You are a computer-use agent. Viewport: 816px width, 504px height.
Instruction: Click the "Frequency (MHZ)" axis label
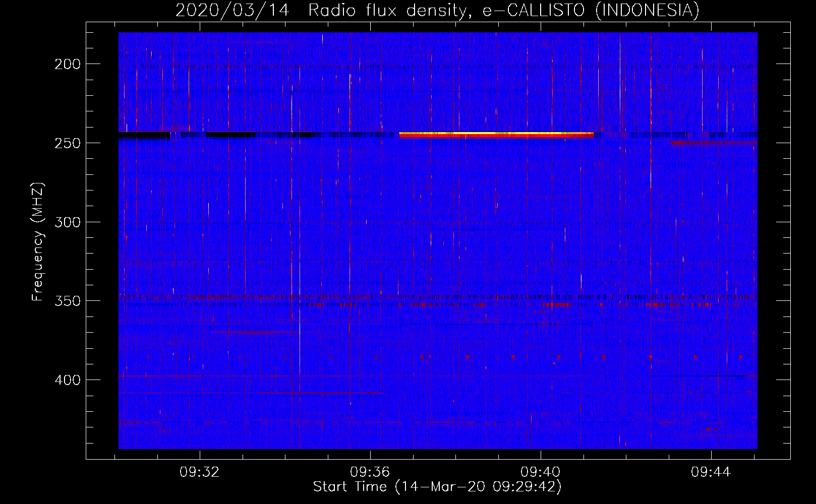click(38, 241)
